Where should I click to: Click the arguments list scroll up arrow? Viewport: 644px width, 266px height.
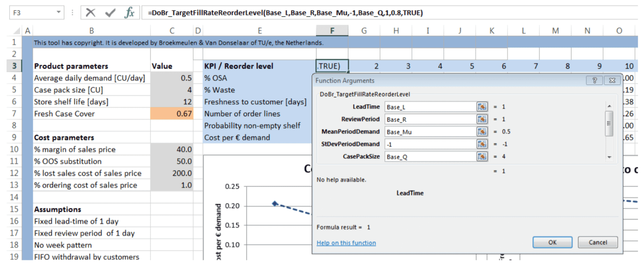click(609, 107)
